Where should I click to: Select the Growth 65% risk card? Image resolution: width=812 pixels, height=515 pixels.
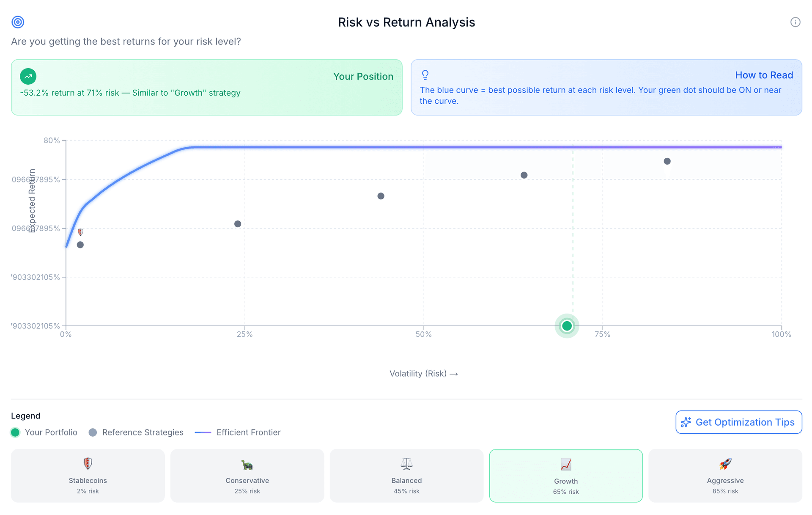[x=565, y=476]
